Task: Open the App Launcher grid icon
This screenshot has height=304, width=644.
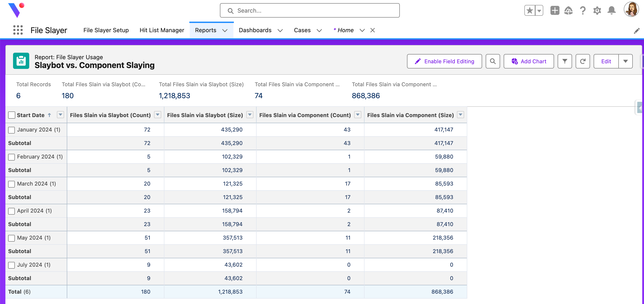Action: pos(18,30)
